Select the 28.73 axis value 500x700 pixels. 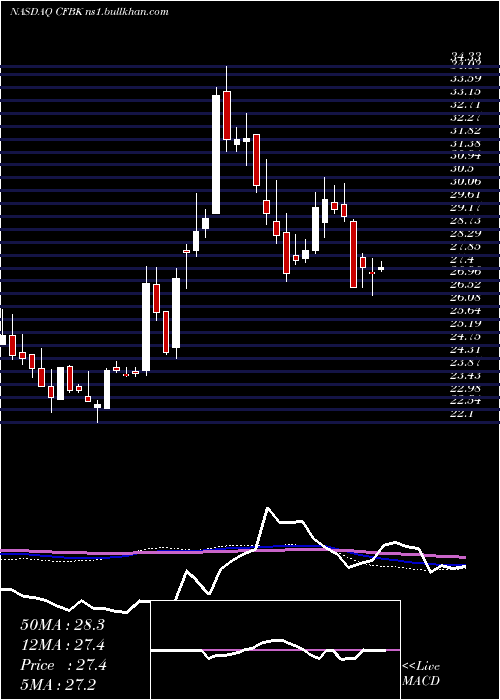pyautogui.click(x=466, y=221)
